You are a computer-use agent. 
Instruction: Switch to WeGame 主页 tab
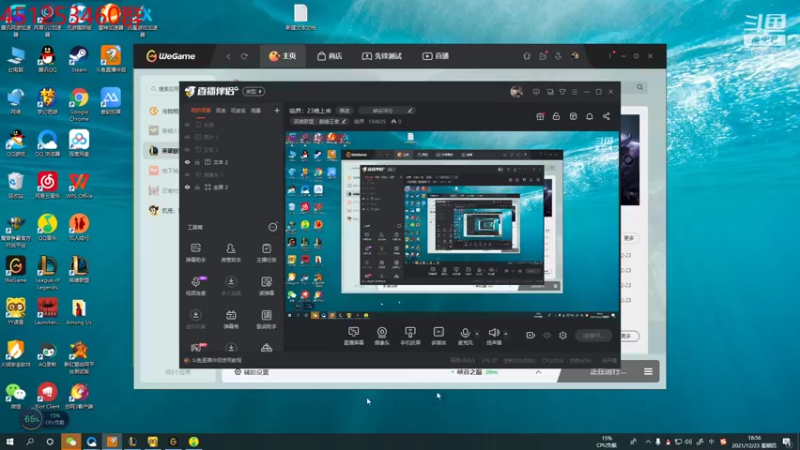pos(283,56)
